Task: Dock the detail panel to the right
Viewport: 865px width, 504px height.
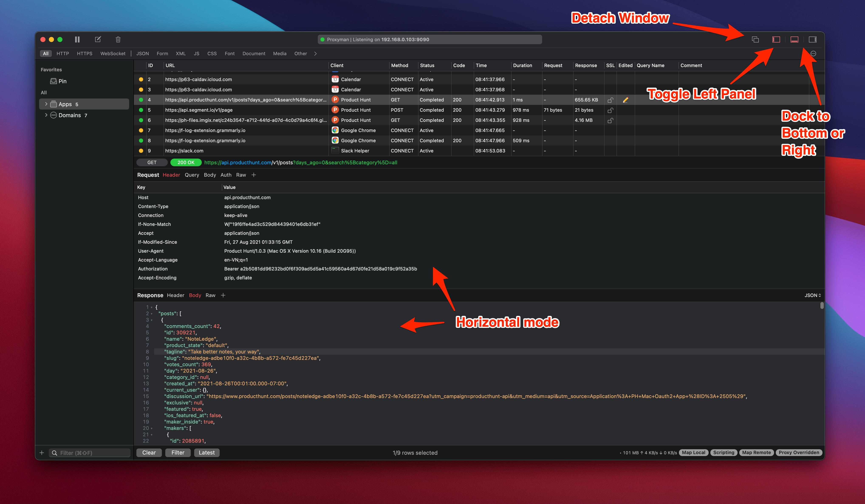Action: coord(813,39)
